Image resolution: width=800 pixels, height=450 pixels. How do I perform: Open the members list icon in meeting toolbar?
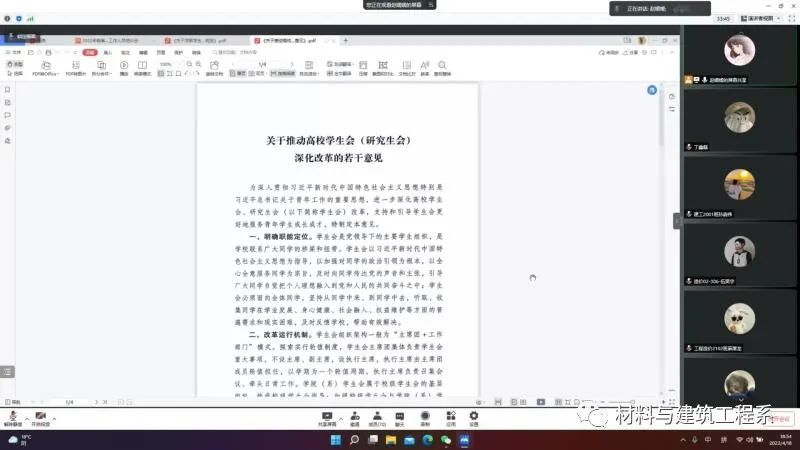click(x=377, y=417)
